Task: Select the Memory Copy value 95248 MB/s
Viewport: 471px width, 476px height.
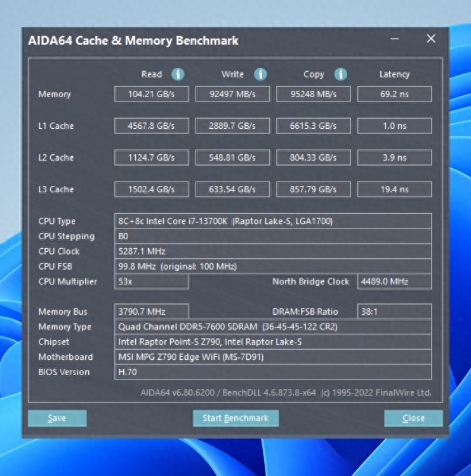Action: click(314, 94)
